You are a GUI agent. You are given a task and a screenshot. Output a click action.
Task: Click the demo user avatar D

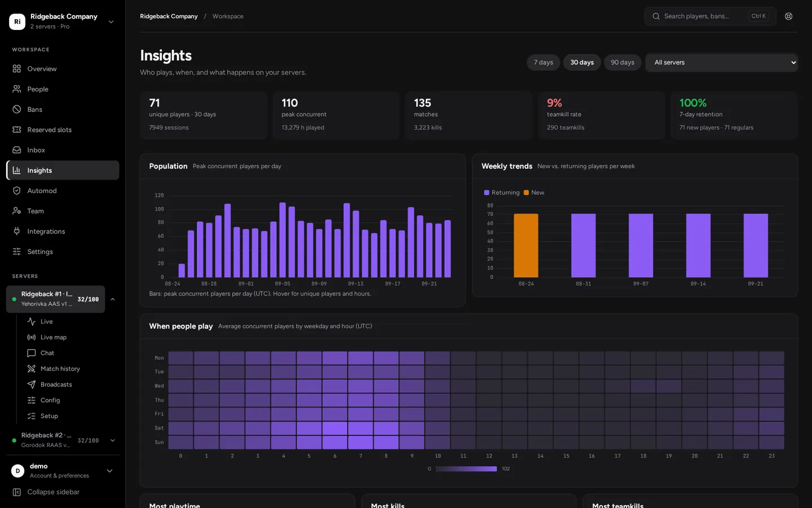tap(18, 471)
